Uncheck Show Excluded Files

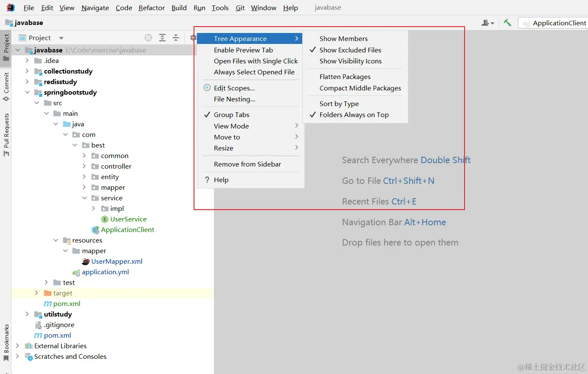point(355,50)
